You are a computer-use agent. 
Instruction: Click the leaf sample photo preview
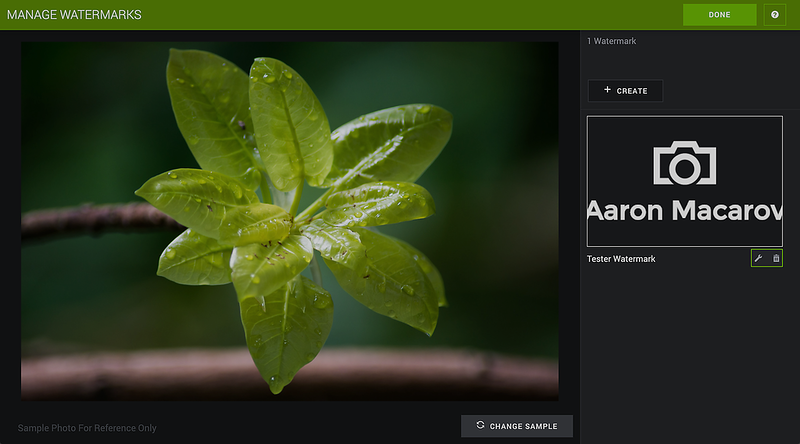click(x=290, y=221)
